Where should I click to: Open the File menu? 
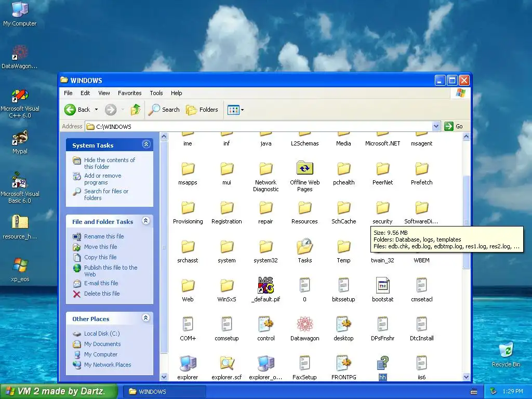pyautogui.click(x=68, y=93)
